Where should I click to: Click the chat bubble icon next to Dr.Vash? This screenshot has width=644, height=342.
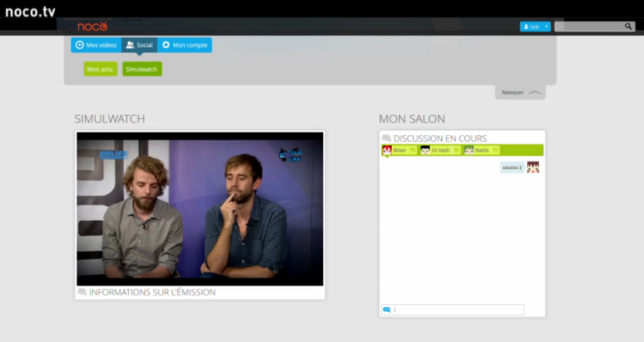point(456,150)
